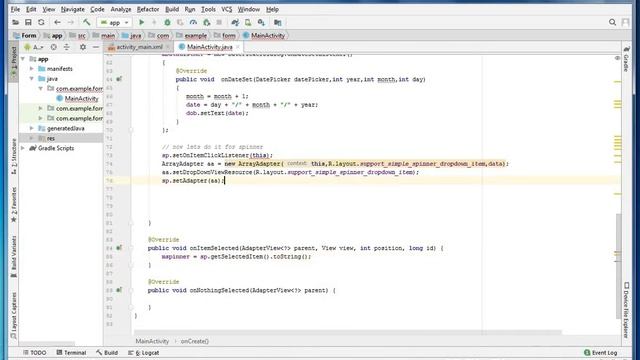Open the Project Structure toolbar icon
The height and width of the screenshot is (360, 640).
278,22
